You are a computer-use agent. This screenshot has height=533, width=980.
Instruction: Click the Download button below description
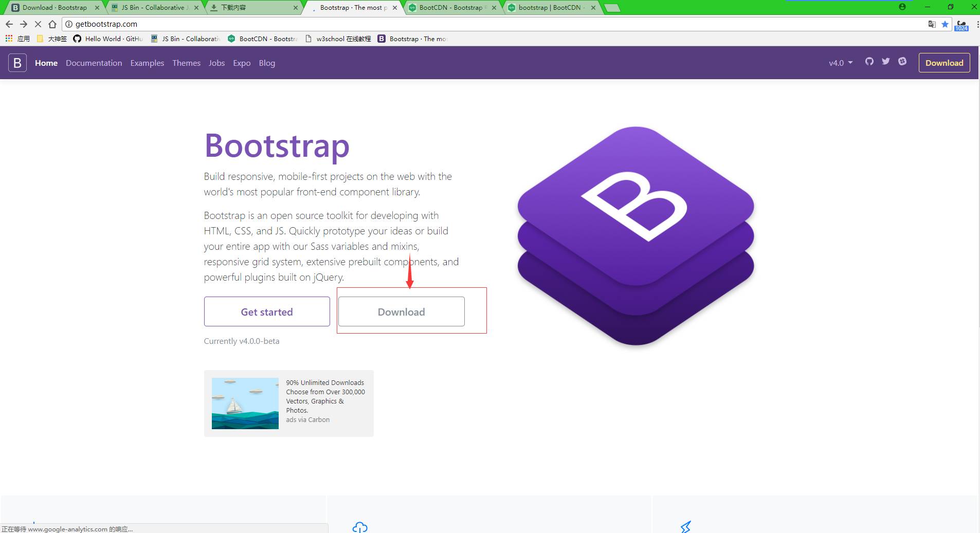point(401,311)
